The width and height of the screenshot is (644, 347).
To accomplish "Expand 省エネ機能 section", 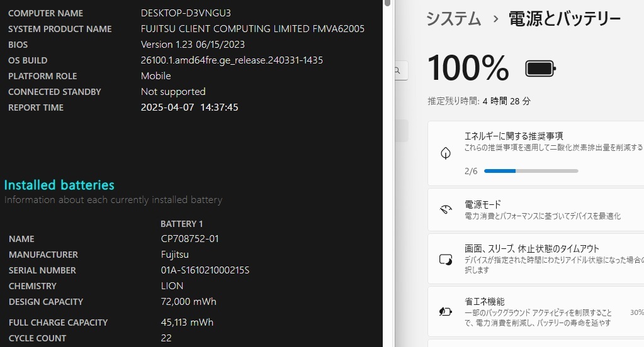I will pyautogui.click(x=536, y=312).
